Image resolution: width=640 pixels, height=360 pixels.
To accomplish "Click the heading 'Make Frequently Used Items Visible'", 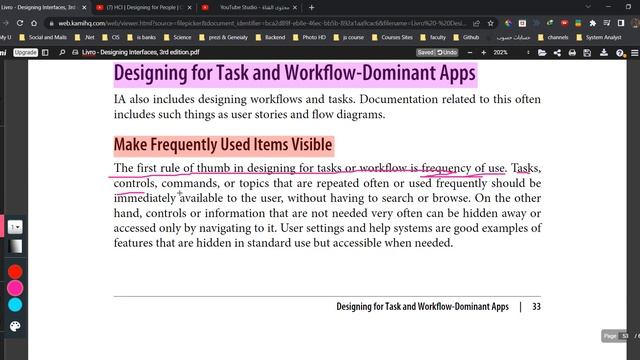I will pos(223,145).
